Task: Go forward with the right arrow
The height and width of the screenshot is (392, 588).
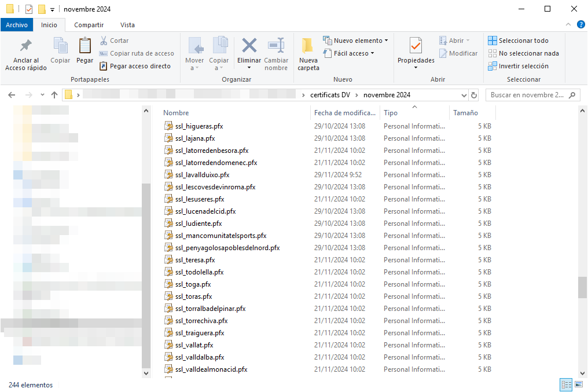Action: coord(29,95)
